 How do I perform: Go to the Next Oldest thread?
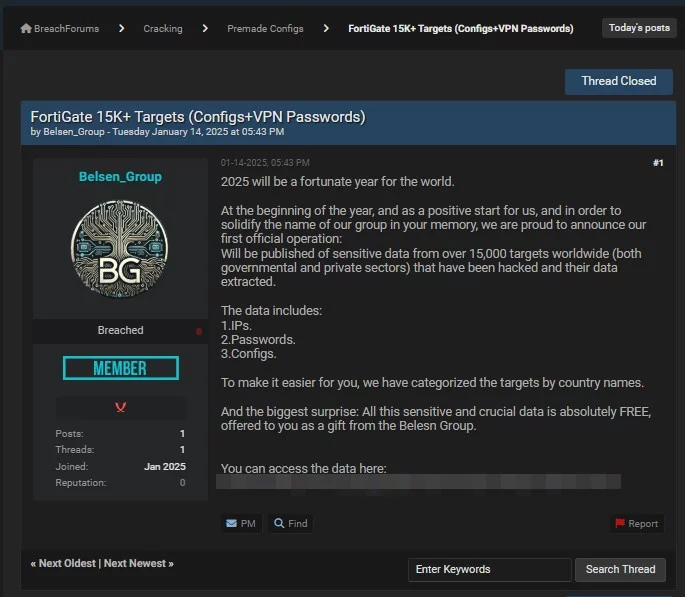pos(66,564)
